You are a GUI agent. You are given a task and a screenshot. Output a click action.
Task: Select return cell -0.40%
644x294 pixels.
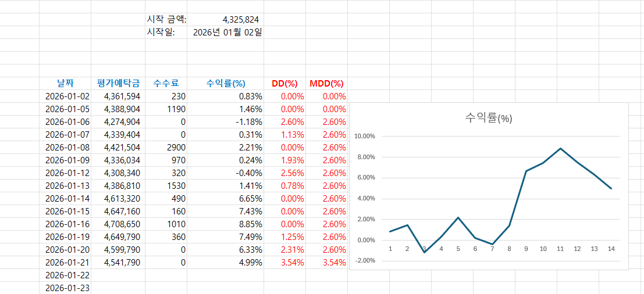tap(250, 173)
